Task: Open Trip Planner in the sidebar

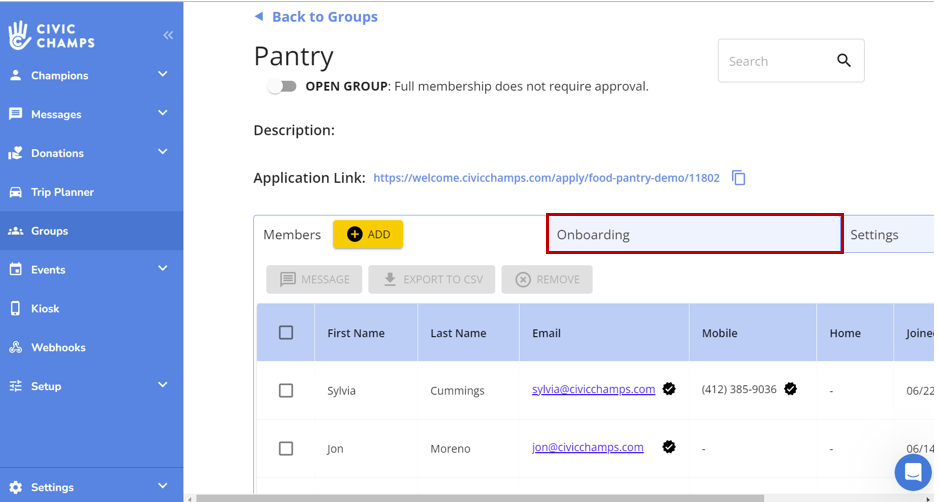Action: (62, 192)
